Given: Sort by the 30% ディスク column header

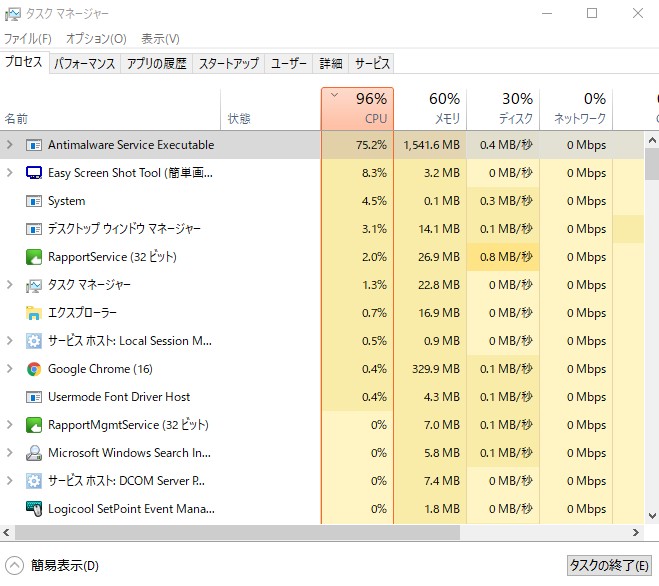Looking at the screenshot, I should [503, 109].
